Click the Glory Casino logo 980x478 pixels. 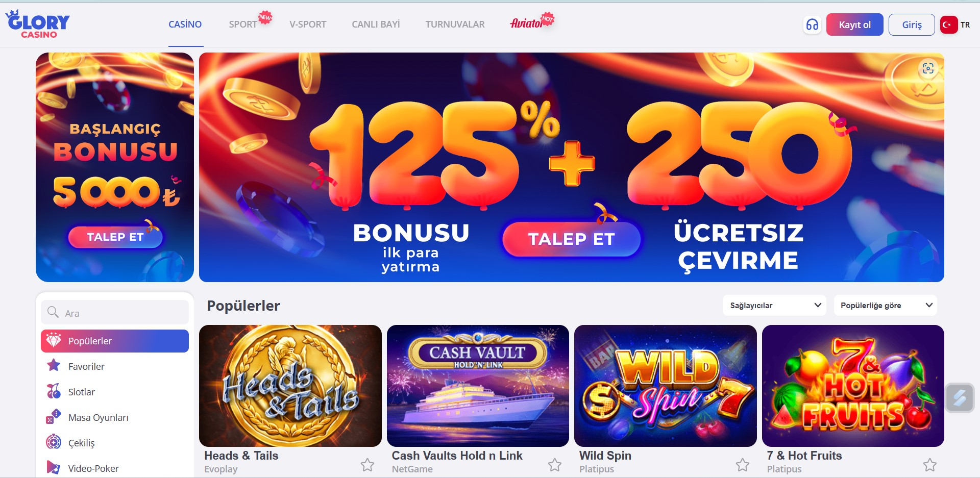tap(38, 24)
